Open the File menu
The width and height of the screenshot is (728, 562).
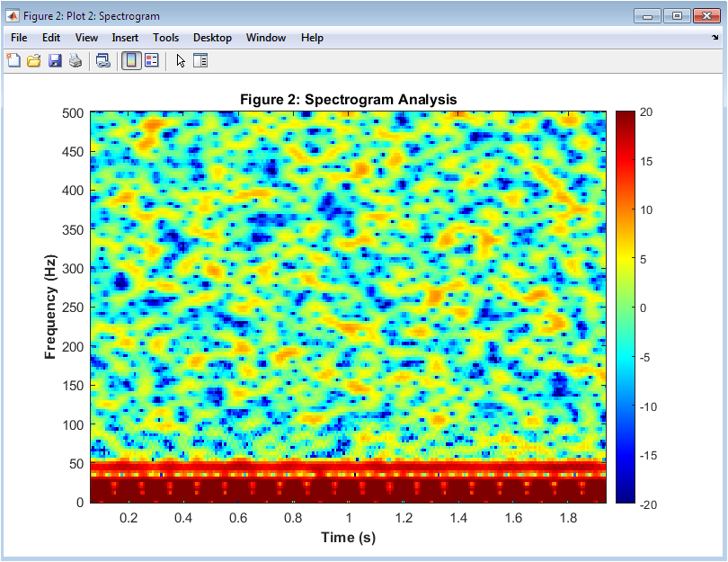19,38
